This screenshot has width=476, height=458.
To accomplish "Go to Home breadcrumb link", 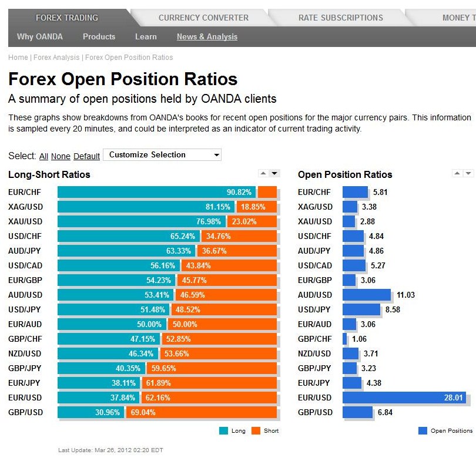I will [x=18, y=58].
